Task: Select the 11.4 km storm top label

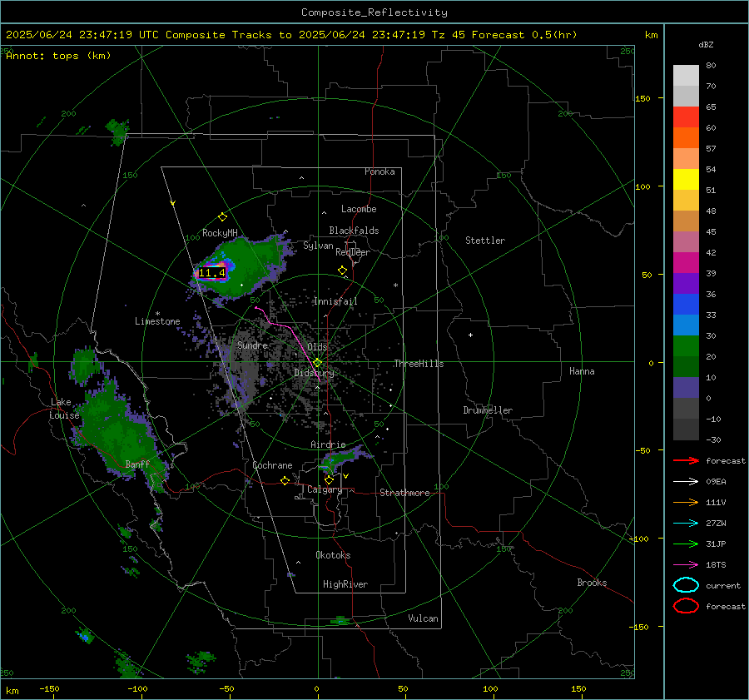Action: 211,273
